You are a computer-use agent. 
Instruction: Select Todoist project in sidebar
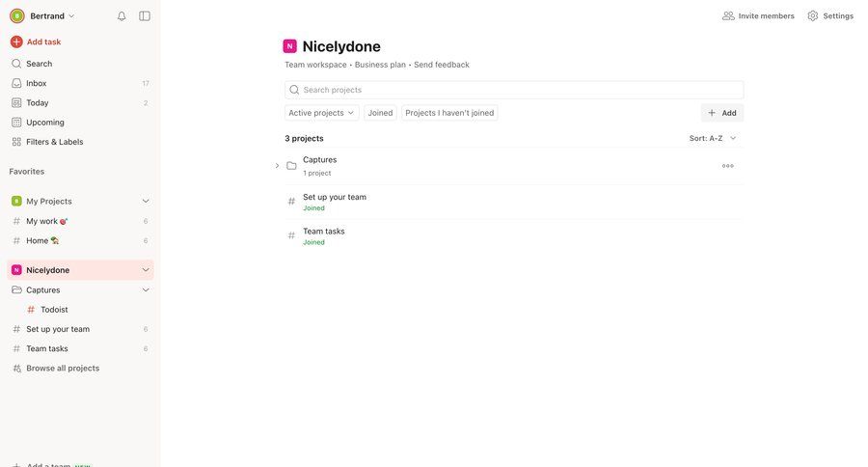tap(54, 310)
